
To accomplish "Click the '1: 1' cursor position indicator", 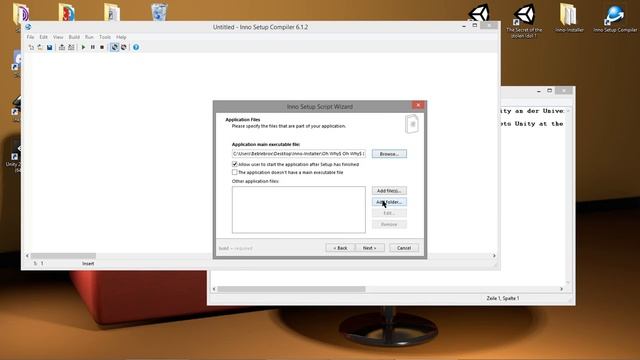I will click(x=38, y=264).
